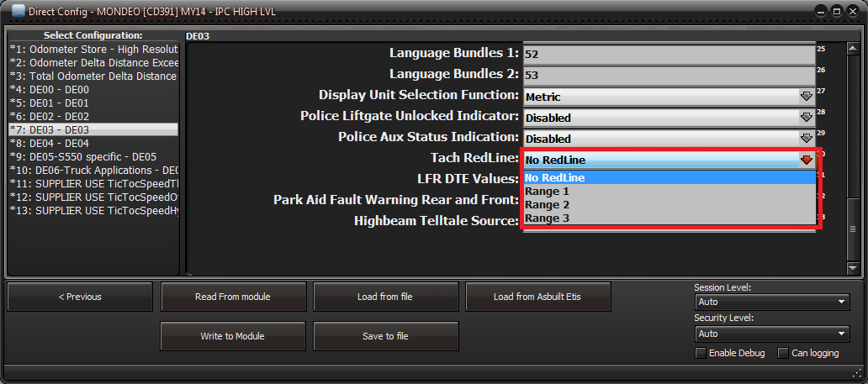This screenshot has height=384, width=868.
Task: Click the Police Liftgate Unlocked Indicator arrow
Action: [807, 118]
